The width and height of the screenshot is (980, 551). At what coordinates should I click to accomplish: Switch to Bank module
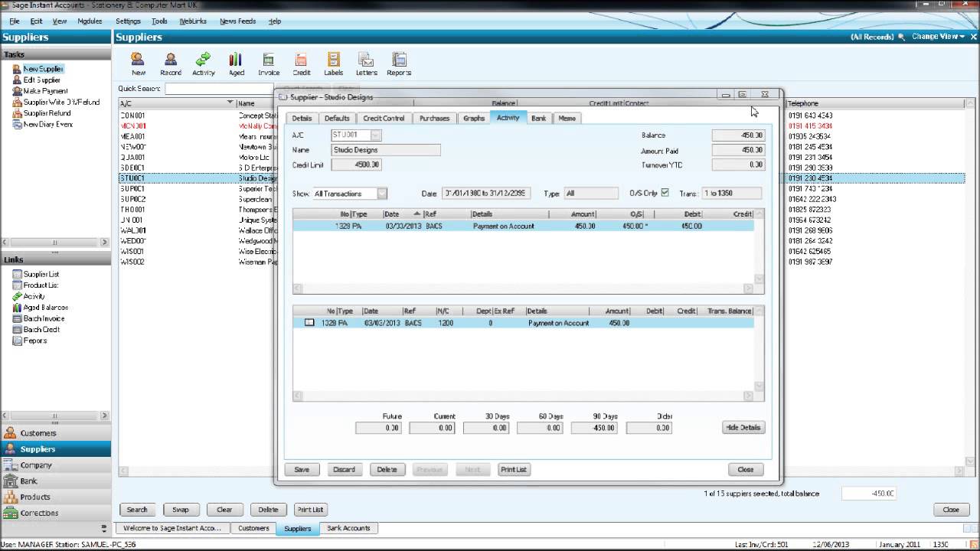55,481
